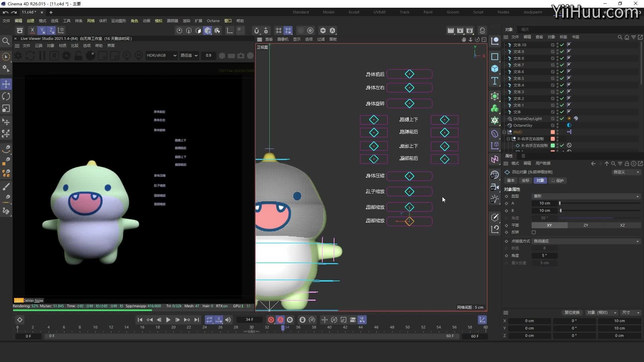Go to end of animation
Image resolution: width=644 pixels, height=362 pixels.
197,320
